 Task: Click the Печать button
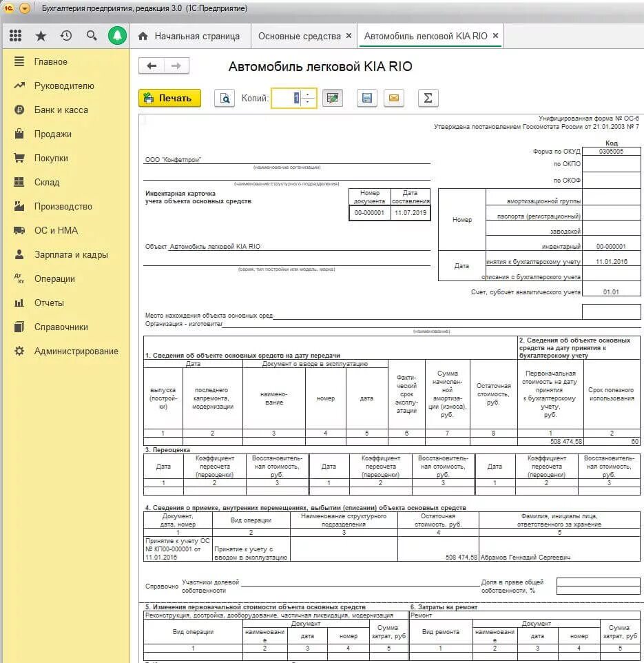(x=169, y=98)
